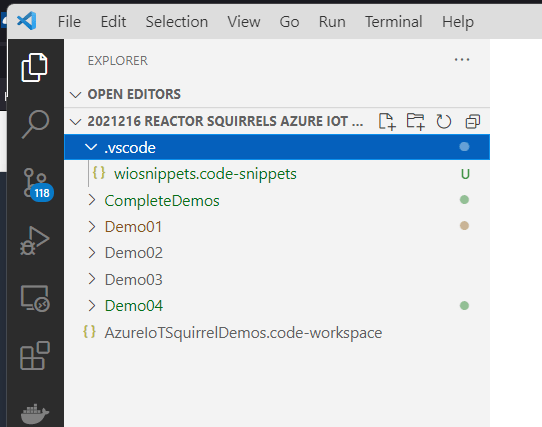The width and height of the screenshot is (542, 427).
Task: Select the Demo01 folder name
Action: 133,227
